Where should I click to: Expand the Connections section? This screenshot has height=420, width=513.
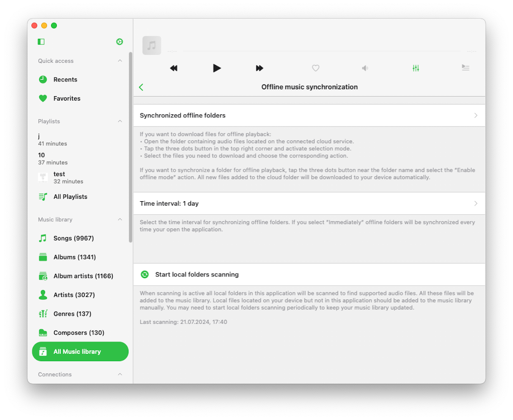[x=120, y=374]
